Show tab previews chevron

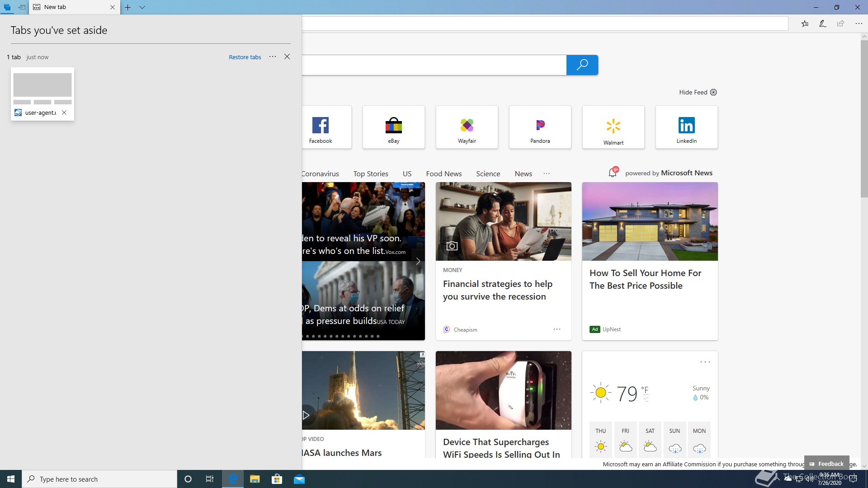[x=142, y=7]
